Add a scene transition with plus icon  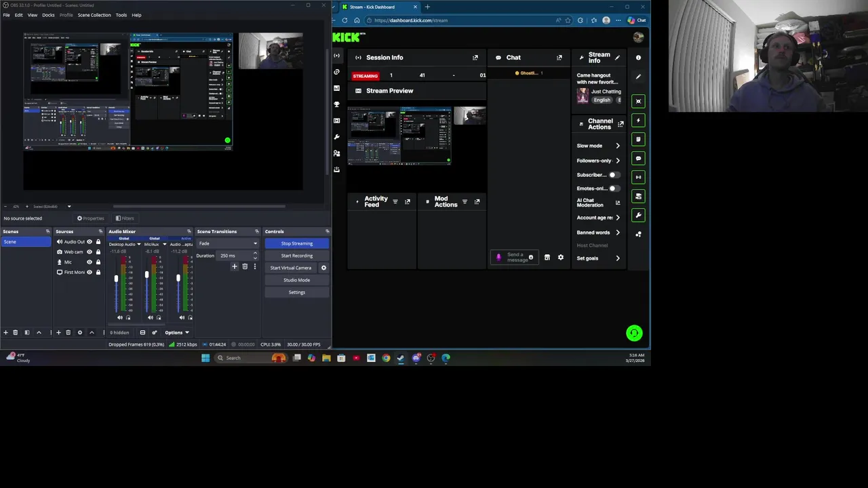pos(235,266)
